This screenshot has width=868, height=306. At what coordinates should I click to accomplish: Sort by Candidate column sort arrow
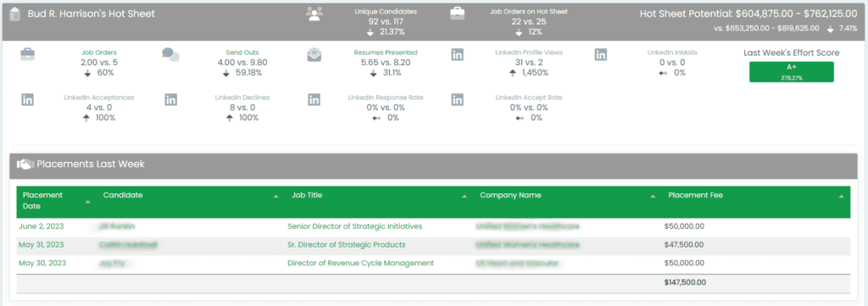point(275,196)
